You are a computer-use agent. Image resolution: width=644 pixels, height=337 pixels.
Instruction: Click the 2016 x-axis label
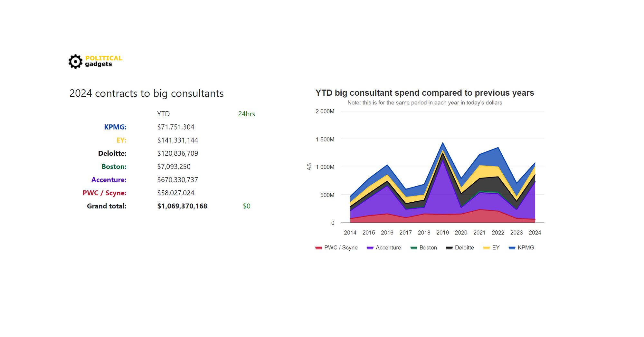(387, 233)
